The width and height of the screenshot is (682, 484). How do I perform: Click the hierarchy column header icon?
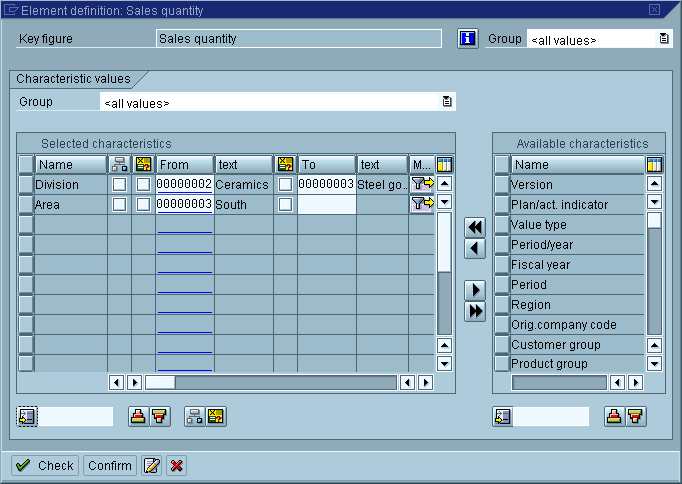120,164
